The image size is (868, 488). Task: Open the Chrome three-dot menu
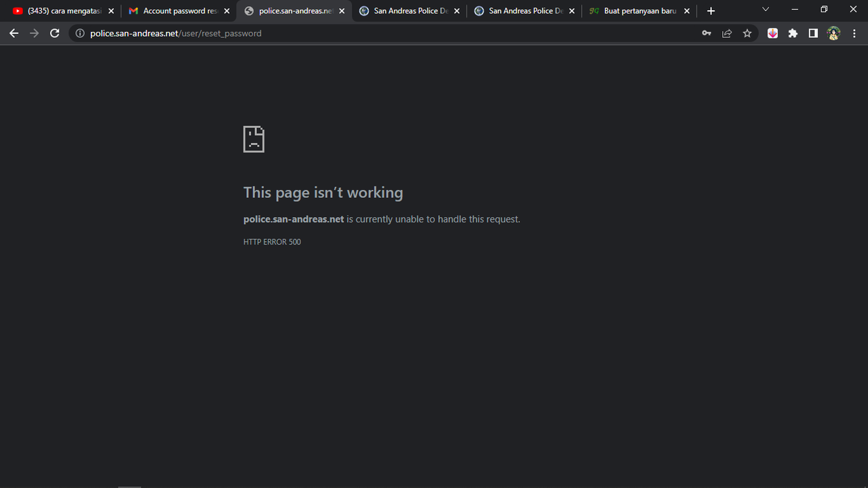tap(854, 33)
